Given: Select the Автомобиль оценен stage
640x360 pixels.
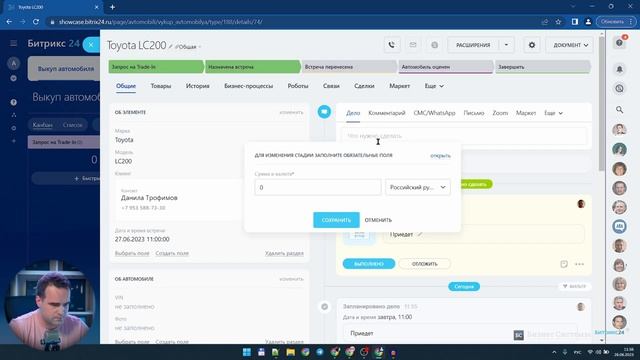Looking at the screenshot, I should 445,67.
